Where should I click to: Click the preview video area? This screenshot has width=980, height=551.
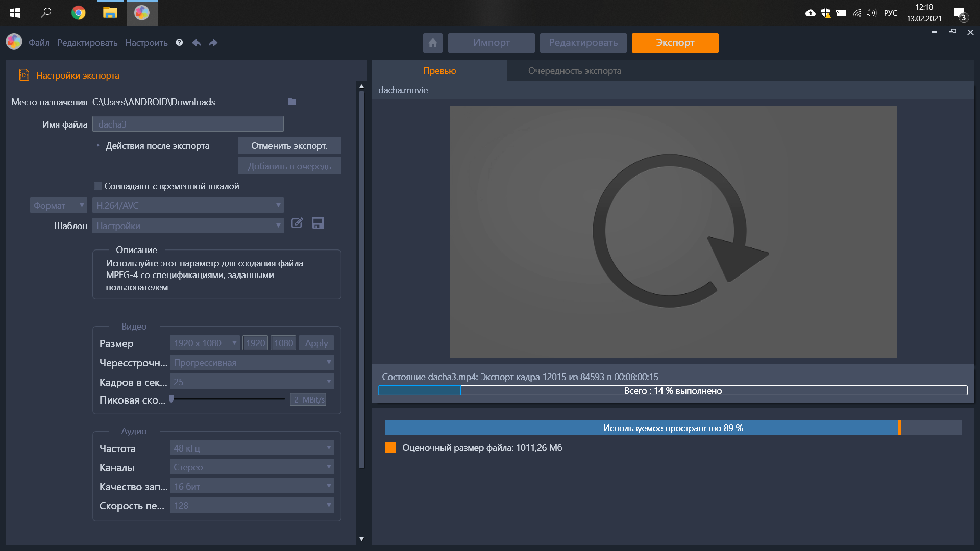pos(673,232)
